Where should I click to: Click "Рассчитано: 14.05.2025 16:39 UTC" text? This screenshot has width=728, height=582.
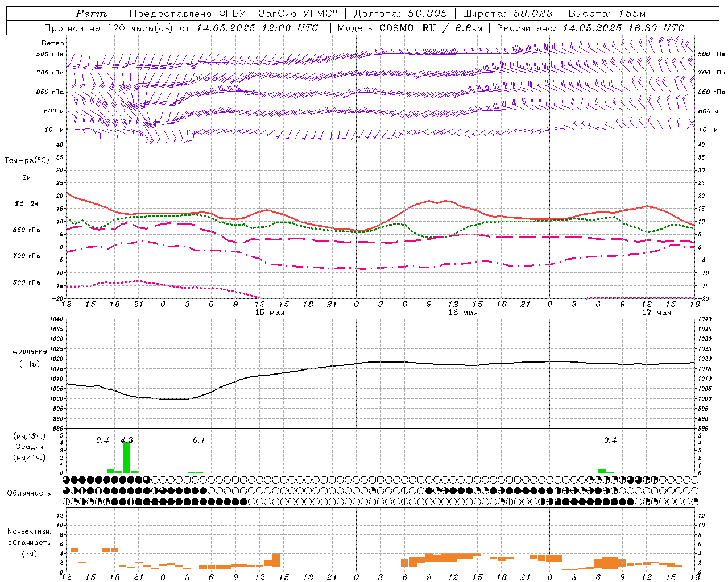(590, 28)
